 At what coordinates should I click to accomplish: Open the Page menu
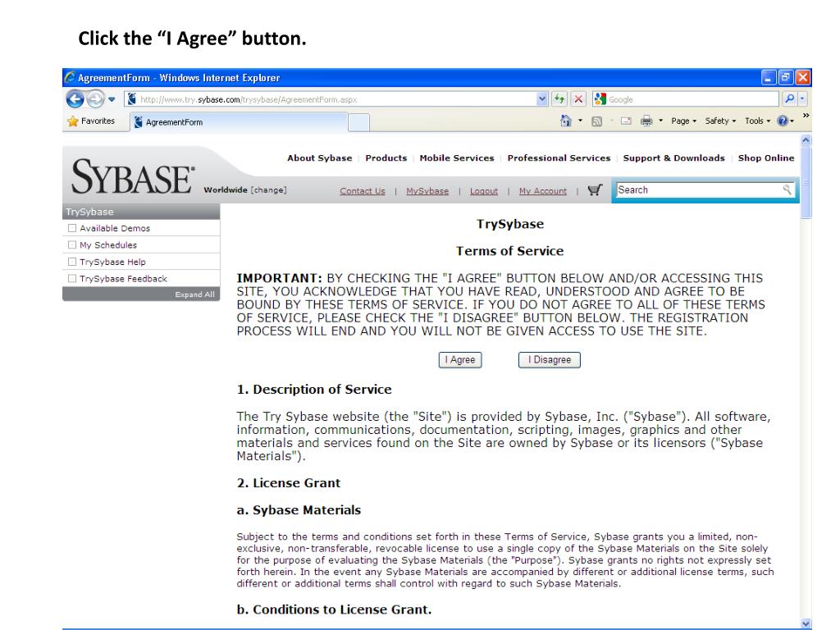(x=683, y=121)
